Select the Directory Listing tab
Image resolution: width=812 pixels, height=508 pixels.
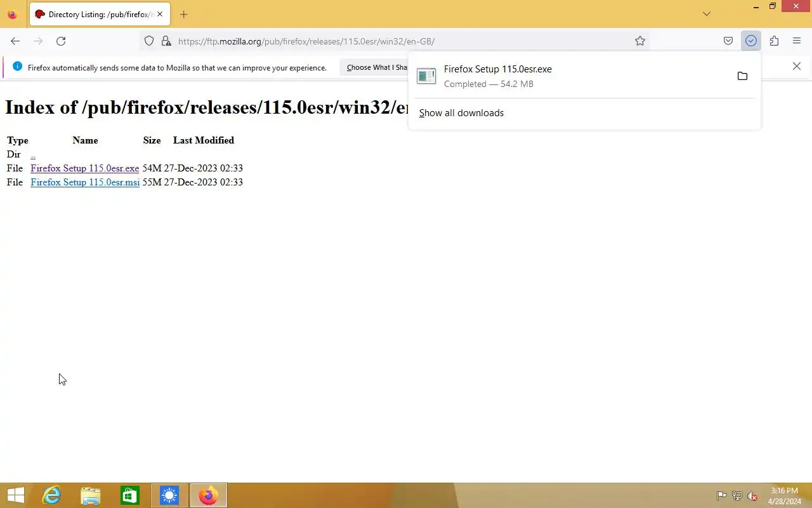pyautogui.click(x=100, y=14)
